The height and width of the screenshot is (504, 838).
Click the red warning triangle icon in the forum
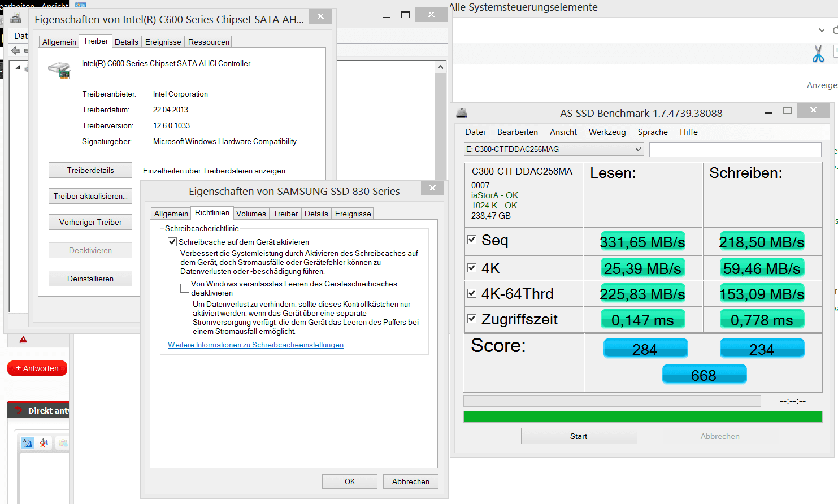pyautogui.click(x=23, y=340)
